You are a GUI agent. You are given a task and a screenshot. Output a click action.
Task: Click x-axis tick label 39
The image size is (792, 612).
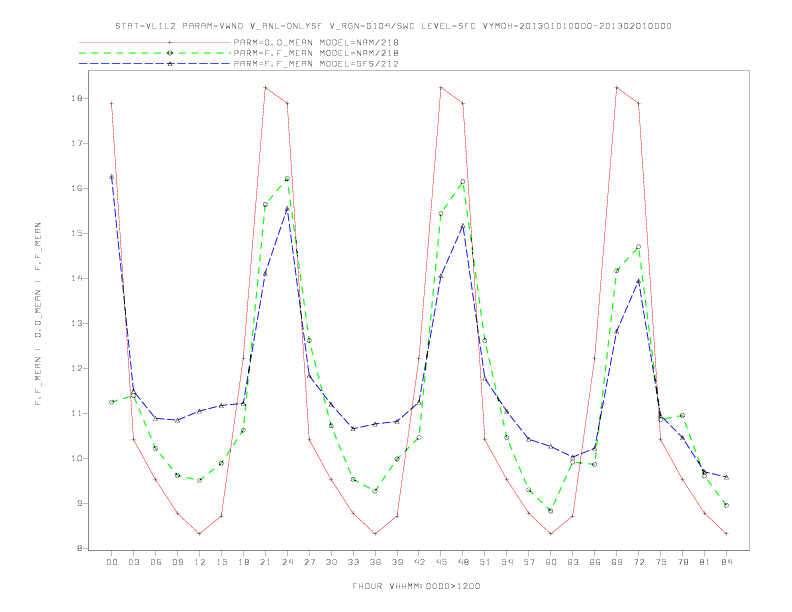point(397,562)
